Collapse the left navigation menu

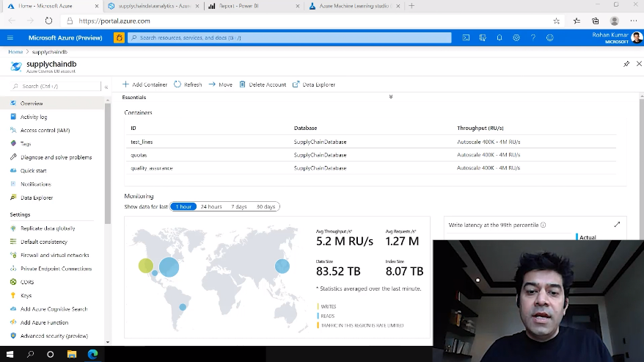[106, 87]
